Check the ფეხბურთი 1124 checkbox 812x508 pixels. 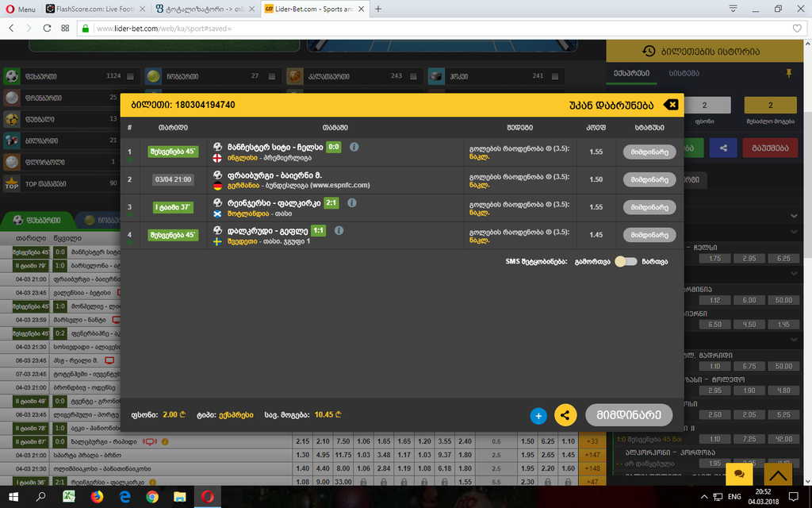point(131,76)
